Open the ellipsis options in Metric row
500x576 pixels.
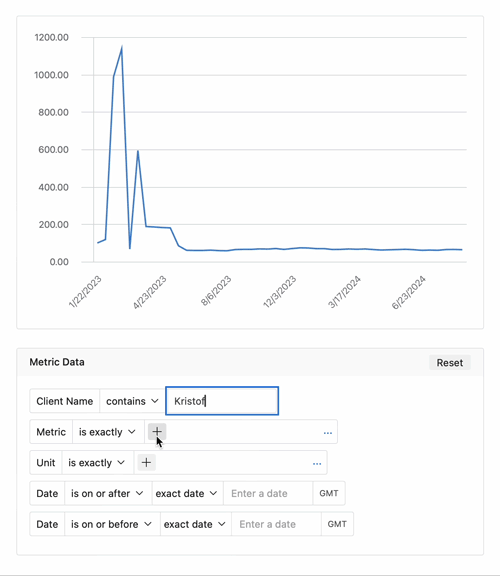click(328, 433)
